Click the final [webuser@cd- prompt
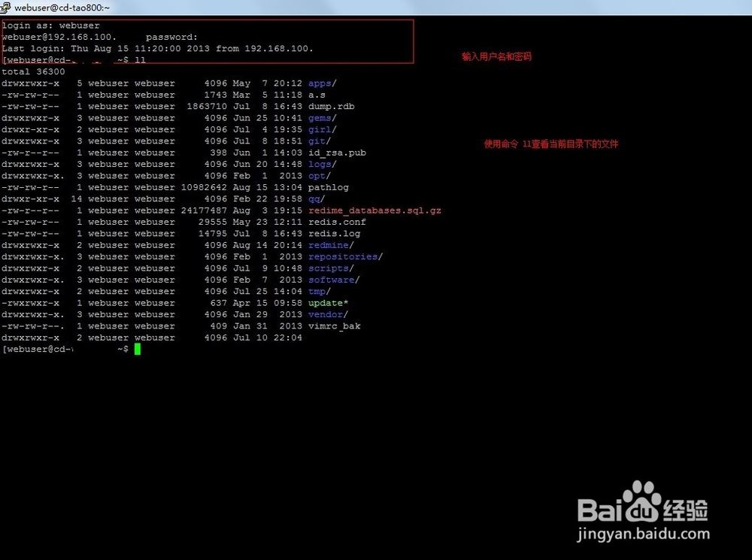This screenshot has height=560, width=752. tap(65, 349)
